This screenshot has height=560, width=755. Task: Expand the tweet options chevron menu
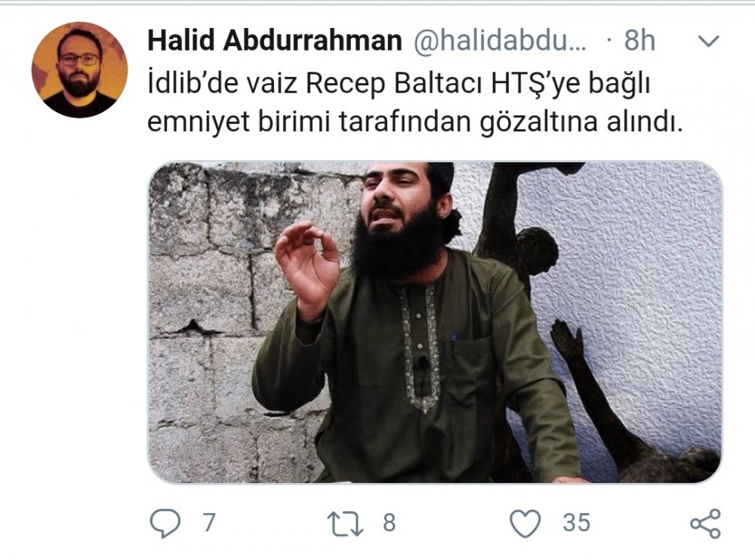708,42
